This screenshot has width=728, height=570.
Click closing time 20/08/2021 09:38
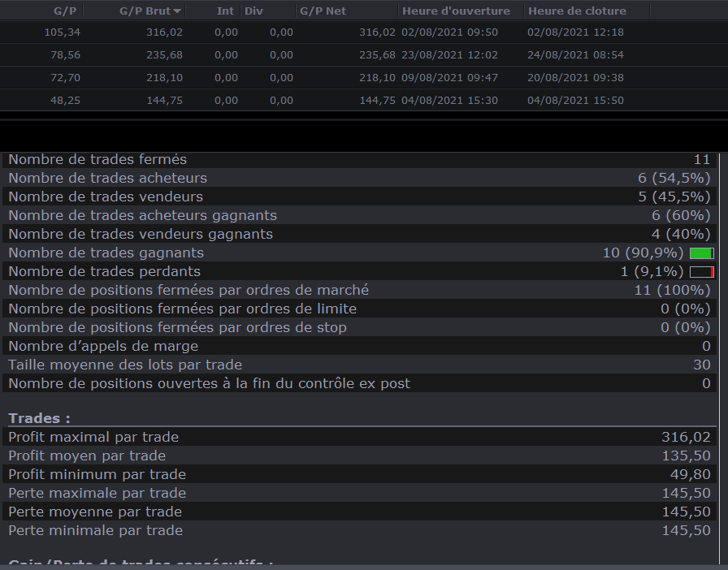[575, 77]
